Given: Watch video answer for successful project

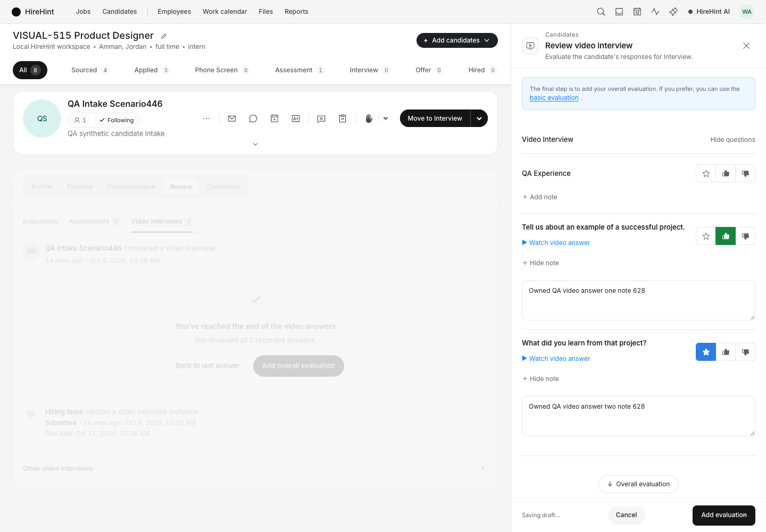Looking at the screenshot, I should point(556,243).
